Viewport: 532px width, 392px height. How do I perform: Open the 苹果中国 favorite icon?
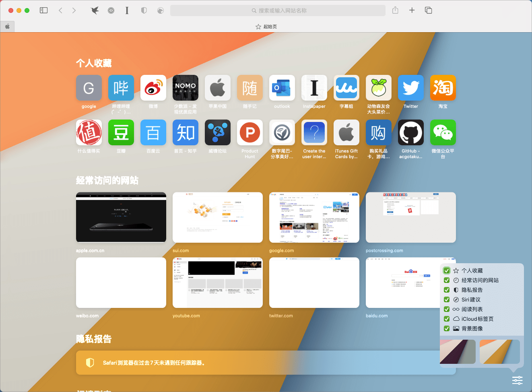click(218, 88)
